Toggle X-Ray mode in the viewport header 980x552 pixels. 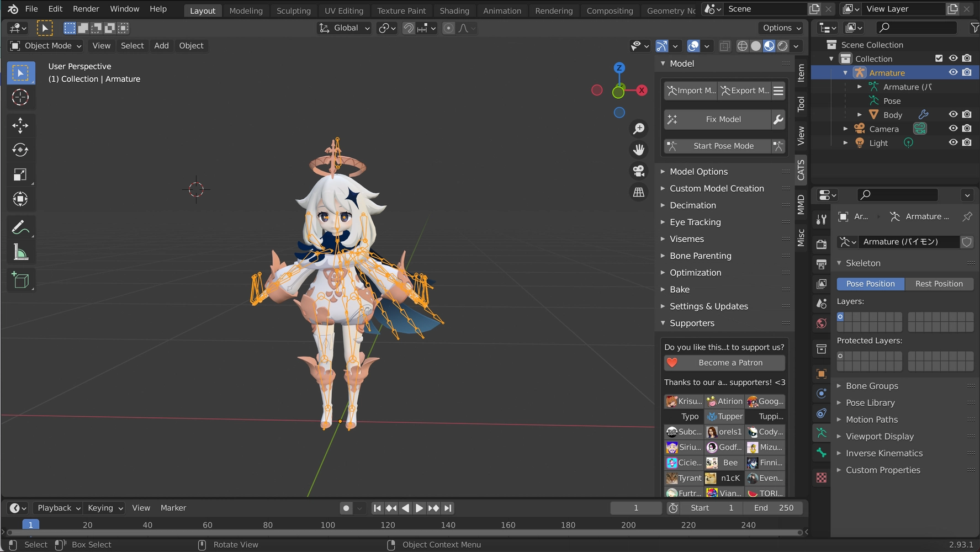point(724,46)
